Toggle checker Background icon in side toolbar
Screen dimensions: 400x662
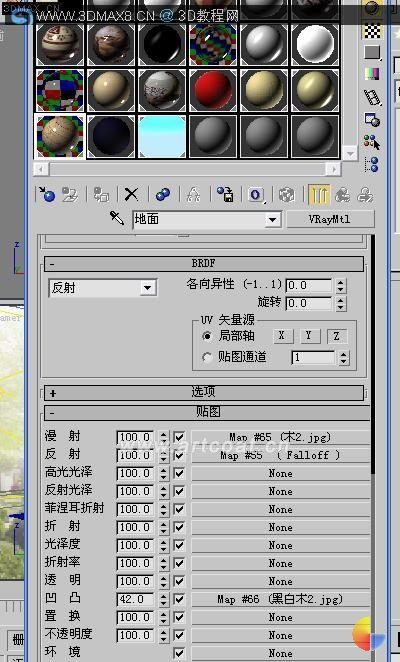(372, 31)
